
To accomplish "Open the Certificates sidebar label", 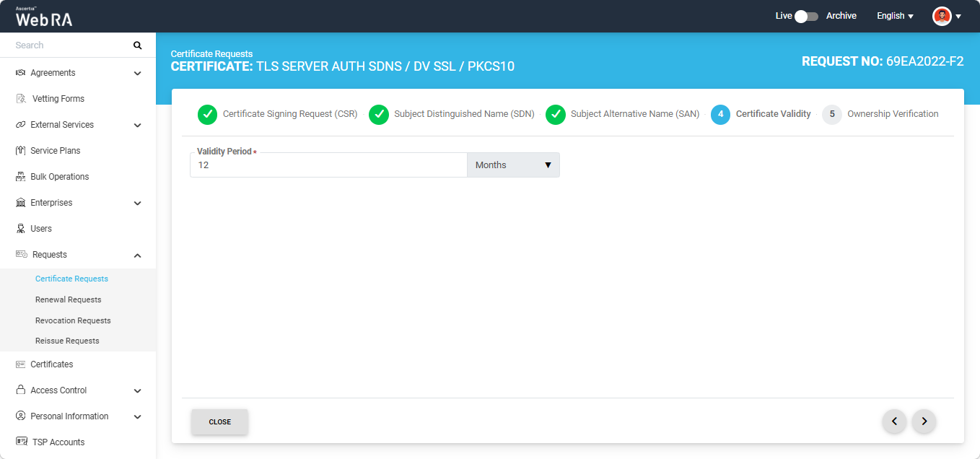I will point(52,364).
